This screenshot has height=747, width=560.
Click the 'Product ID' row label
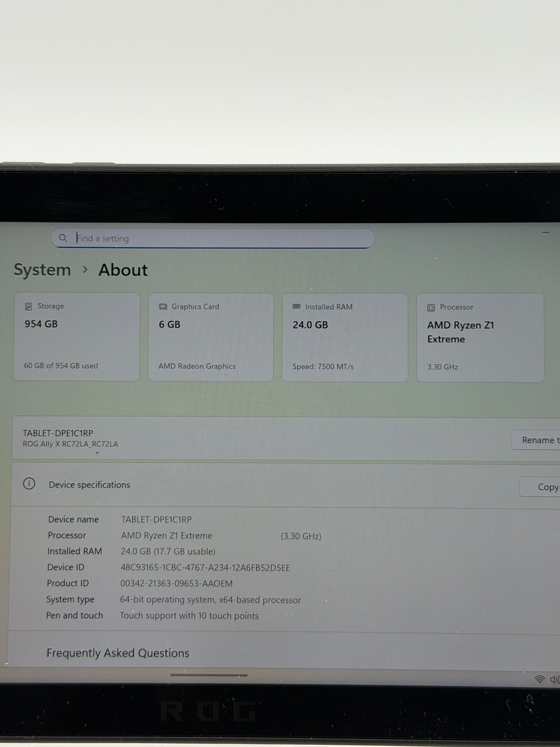(x=68, y=583)
